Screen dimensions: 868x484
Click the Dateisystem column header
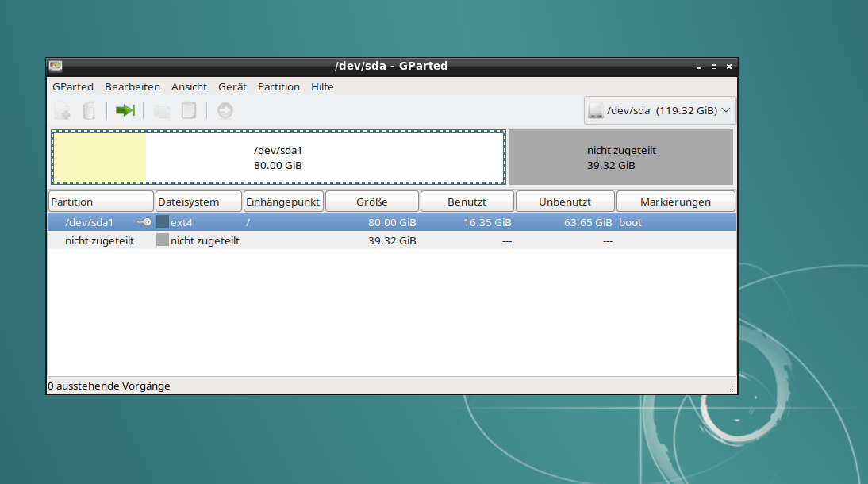pyautogui.click(x=198, y=202)
